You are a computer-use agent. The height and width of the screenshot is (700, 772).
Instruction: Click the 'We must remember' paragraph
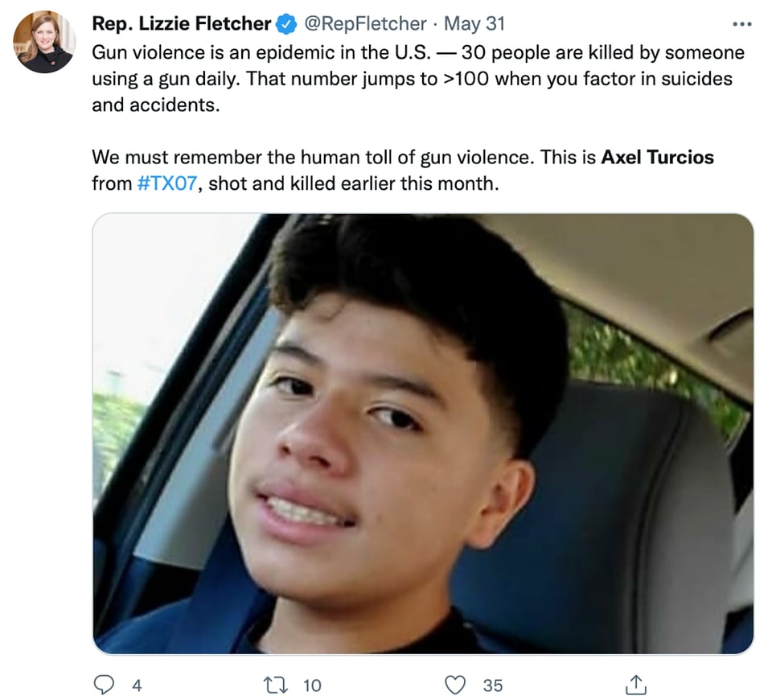pyautogui.click(x=403, y=171)
